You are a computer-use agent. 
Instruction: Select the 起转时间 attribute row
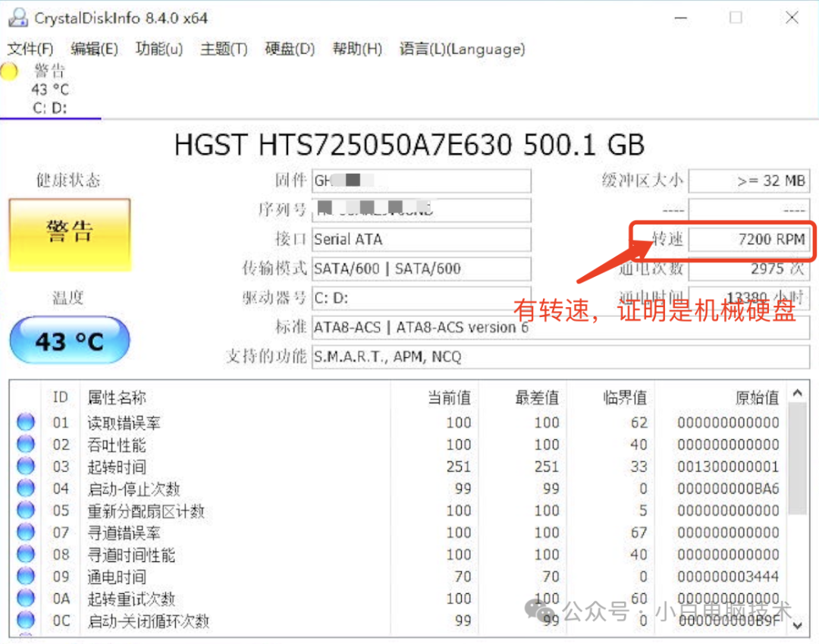398,466
